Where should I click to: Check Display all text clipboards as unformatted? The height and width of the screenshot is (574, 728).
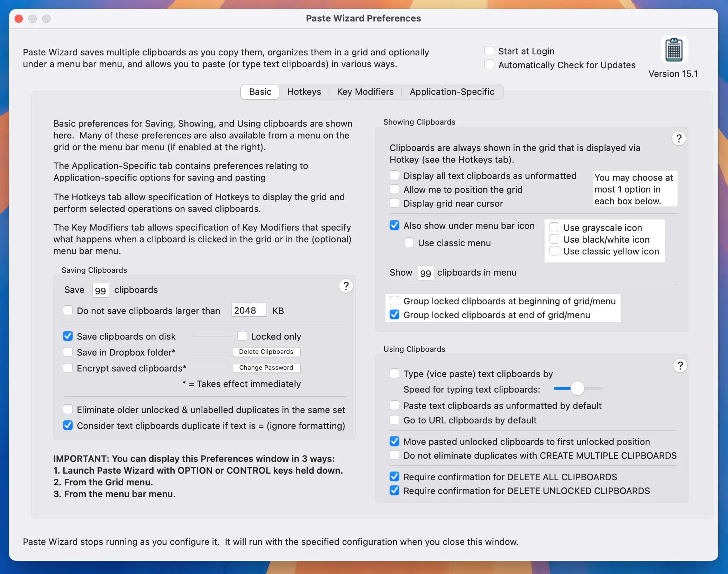coord(394,176)
